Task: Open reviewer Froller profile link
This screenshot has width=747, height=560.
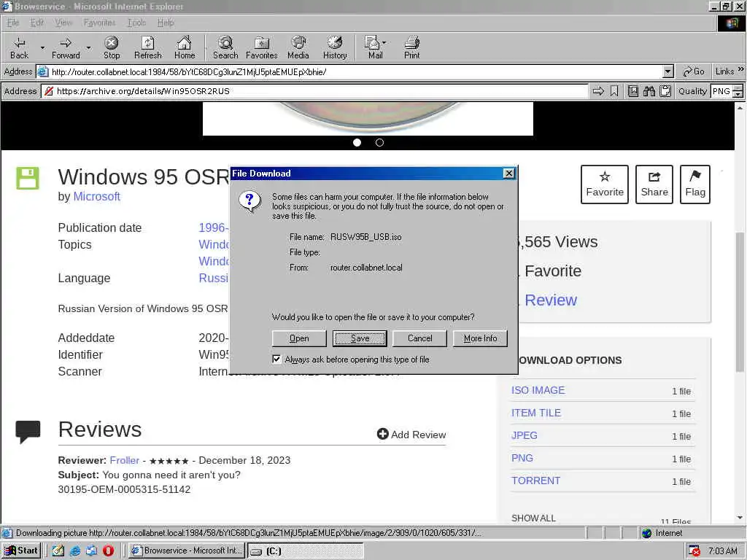Action: click(124, 460)
